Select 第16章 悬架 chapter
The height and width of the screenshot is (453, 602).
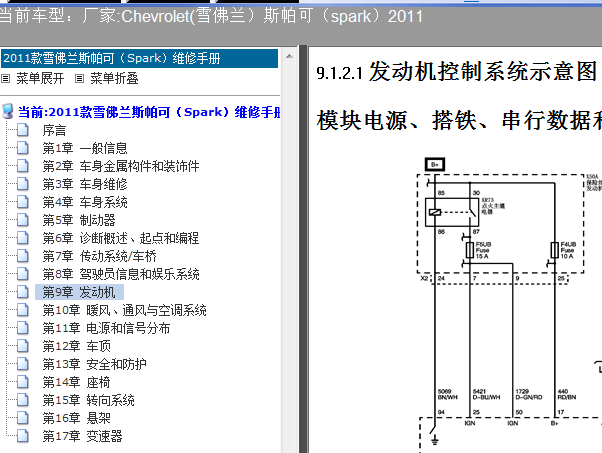[76, 418]
